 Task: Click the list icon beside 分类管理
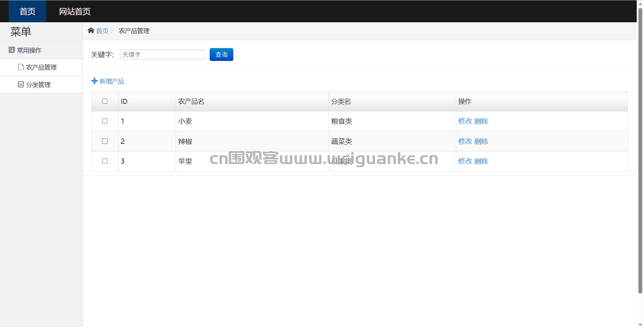point(21,84)
